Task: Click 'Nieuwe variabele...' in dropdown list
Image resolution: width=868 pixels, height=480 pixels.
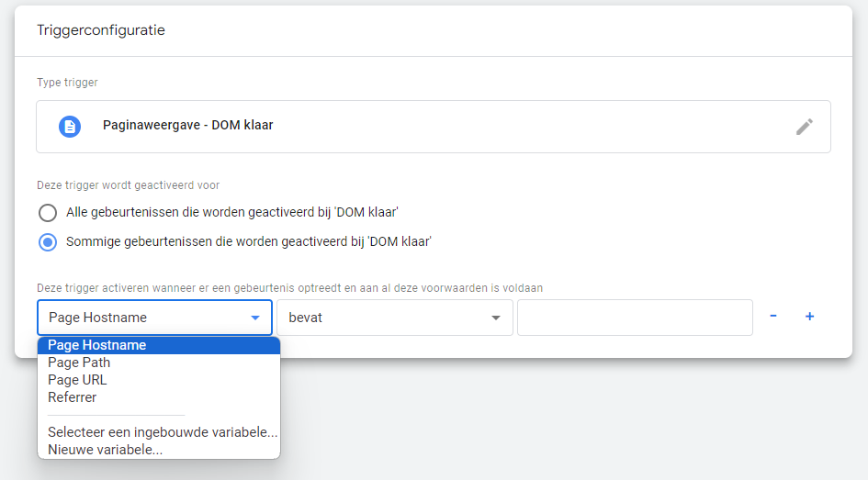Action: [106, 450]
